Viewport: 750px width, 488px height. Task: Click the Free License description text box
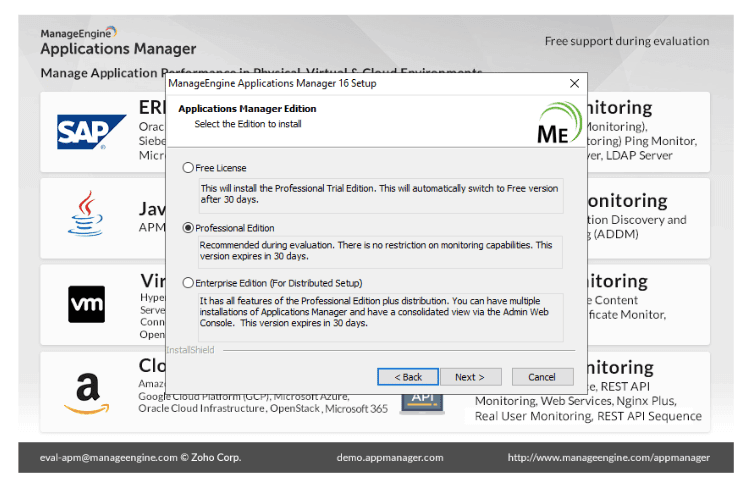381,196
